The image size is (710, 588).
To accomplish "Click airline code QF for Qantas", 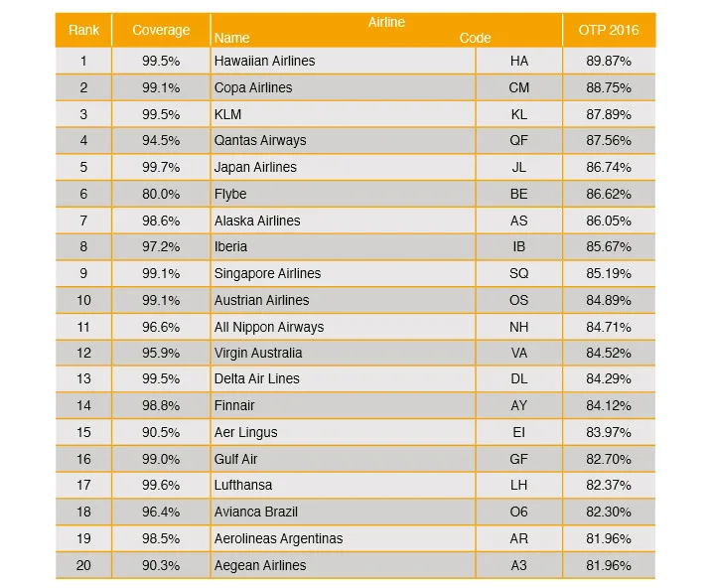I will (519, 140).
